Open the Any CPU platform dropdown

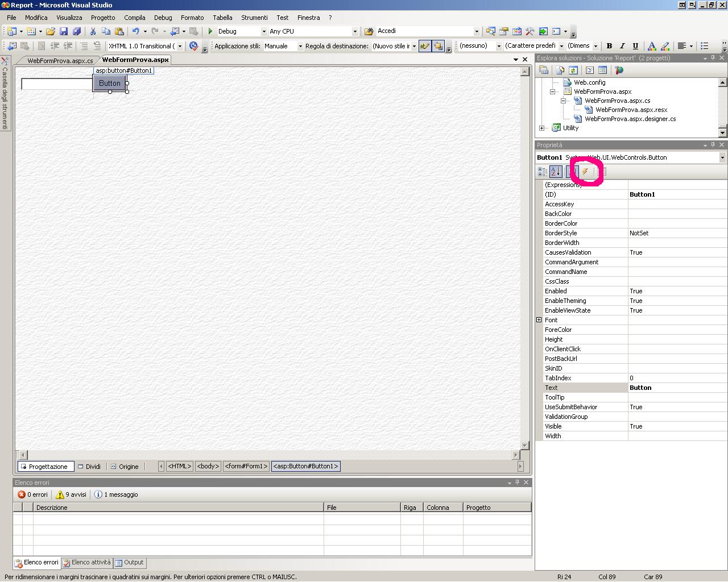(x=354, y=31)
